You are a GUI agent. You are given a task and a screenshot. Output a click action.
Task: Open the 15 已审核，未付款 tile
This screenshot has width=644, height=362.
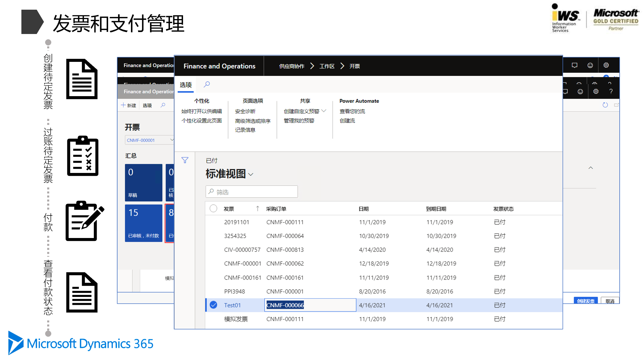[x=144, y=223]
